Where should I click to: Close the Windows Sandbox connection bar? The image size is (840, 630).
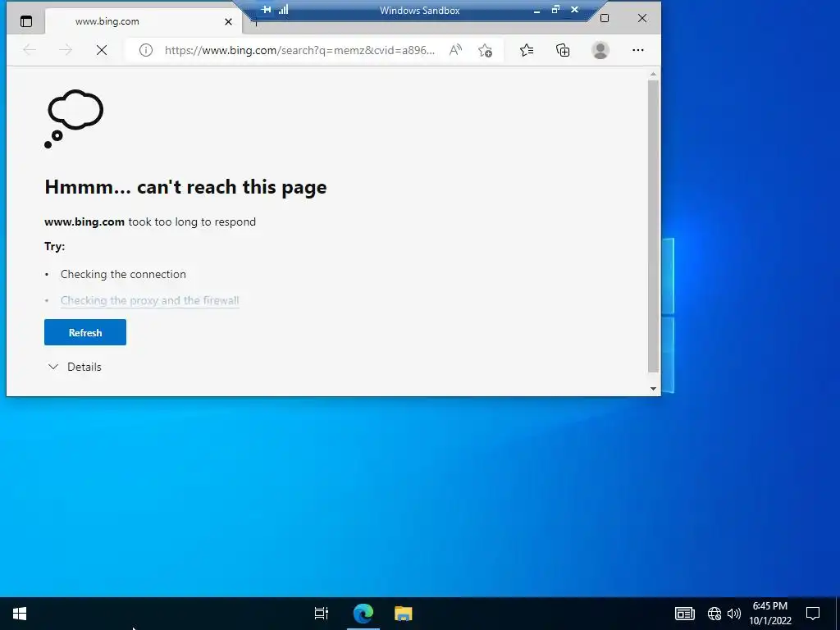574,10
